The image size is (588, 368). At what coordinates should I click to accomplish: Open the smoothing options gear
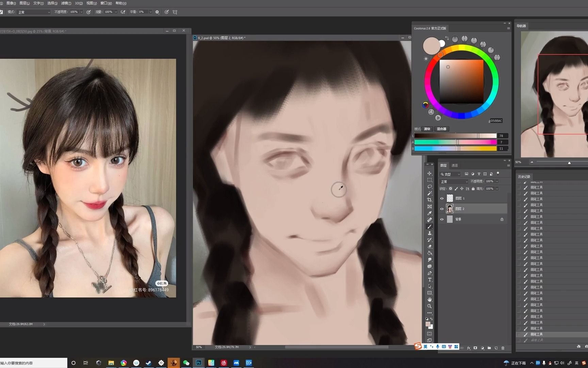157,12
